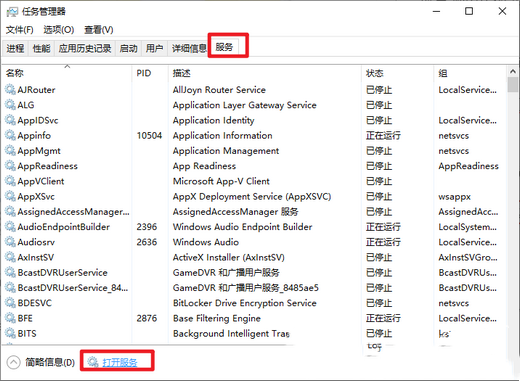
Task: Select the BcastDVRUserService gear icon
Action: (10, 272)
